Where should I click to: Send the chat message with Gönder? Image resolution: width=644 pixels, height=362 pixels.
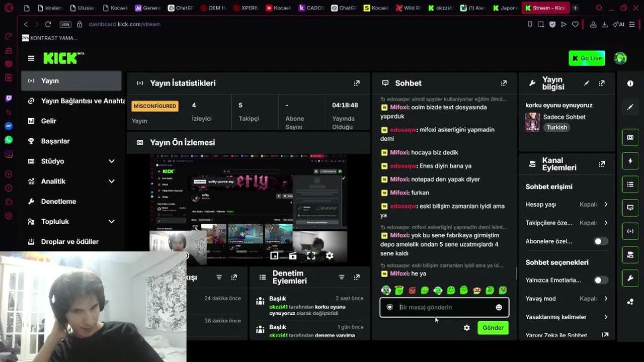tap(493, 328)
